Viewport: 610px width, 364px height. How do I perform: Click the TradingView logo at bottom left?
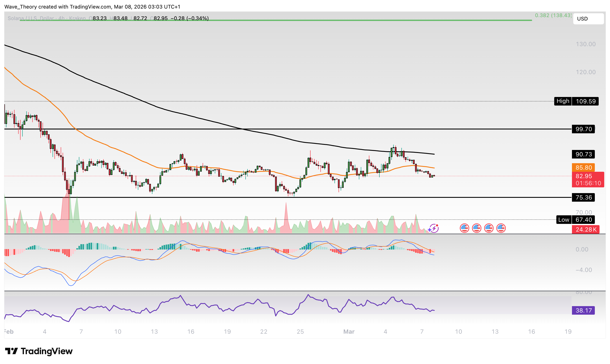point(39,351)
